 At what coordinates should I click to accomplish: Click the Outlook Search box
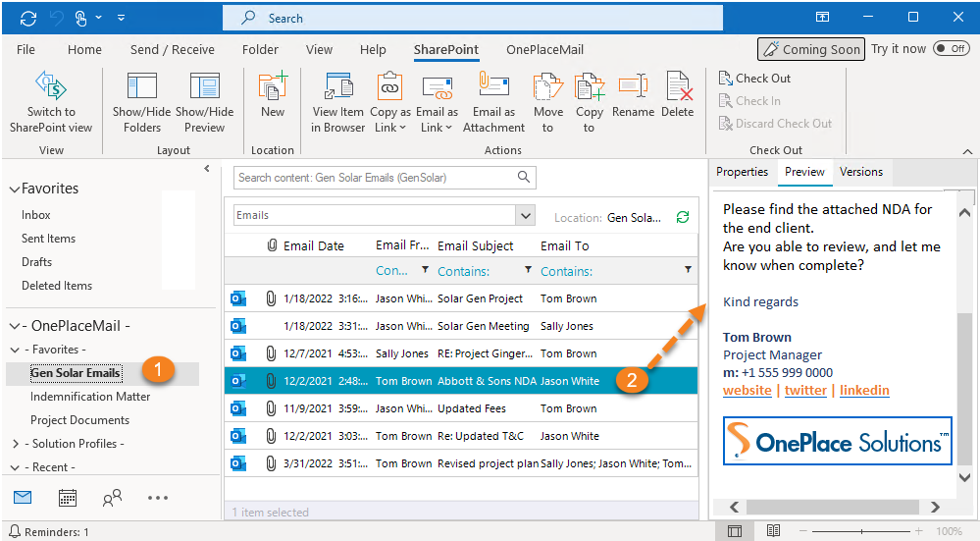[x=473, y=18]
